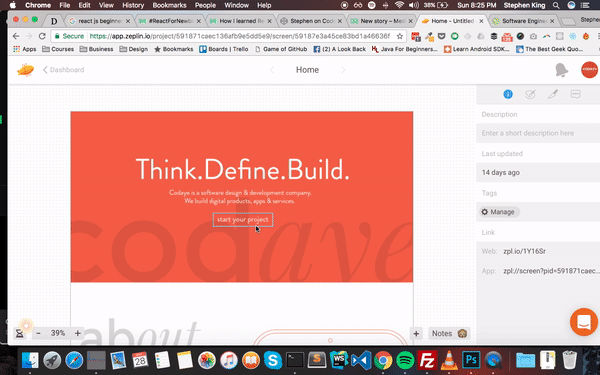Open the Apps bookmark shortcut

[24, 49]
